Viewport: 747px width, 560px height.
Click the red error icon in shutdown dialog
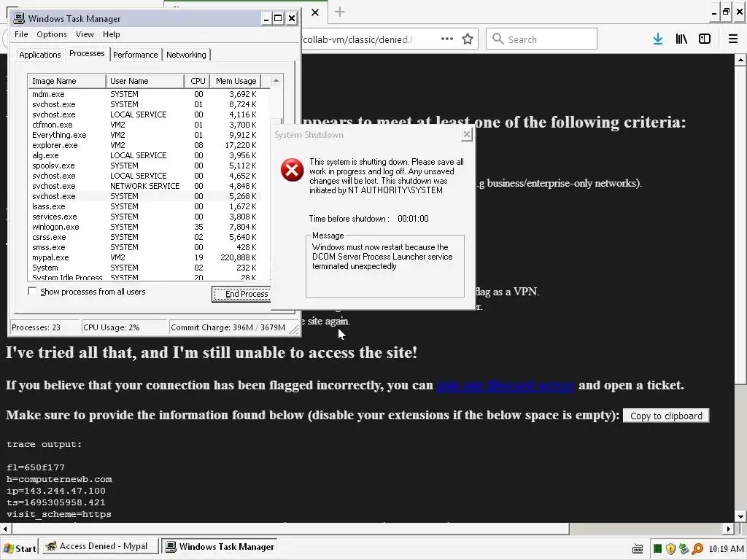pyautogui.click(x=292, y=170)
